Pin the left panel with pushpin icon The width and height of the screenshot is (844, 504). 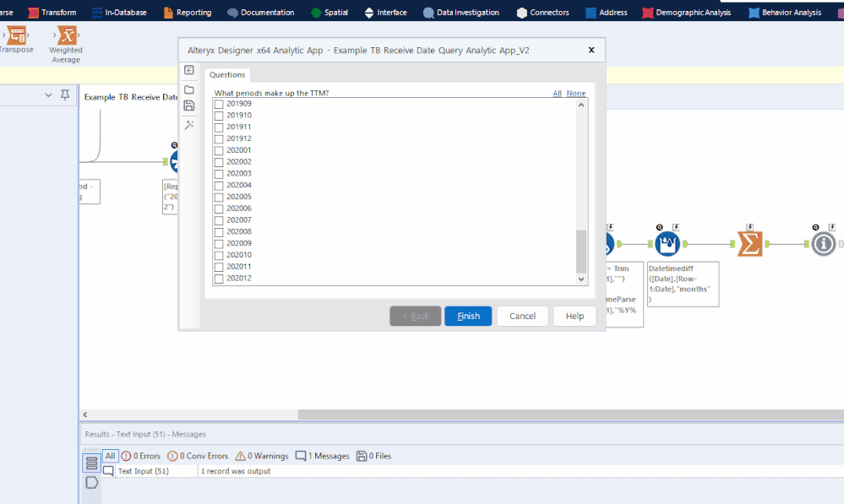tap(65, 95)
